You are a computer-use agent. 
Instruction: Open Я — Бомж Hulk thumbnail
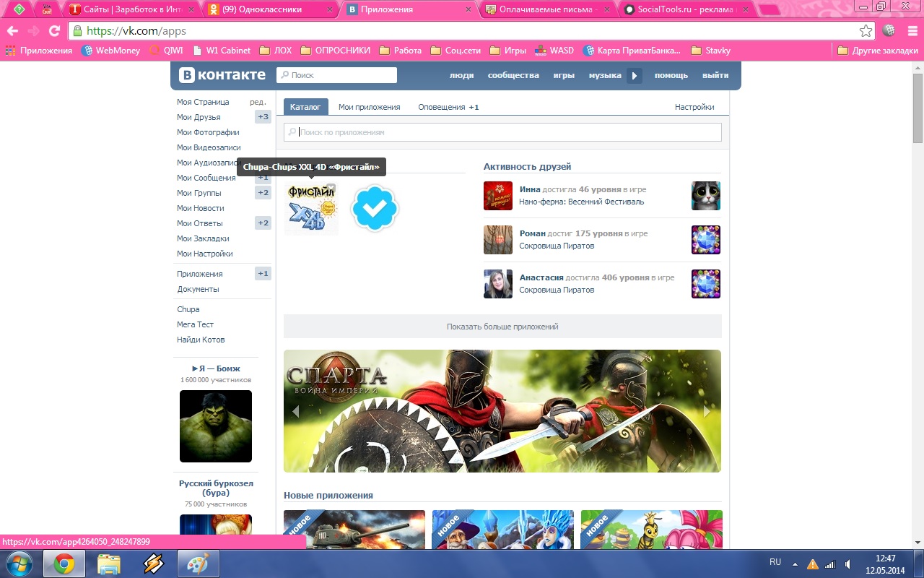coord(216,426)
